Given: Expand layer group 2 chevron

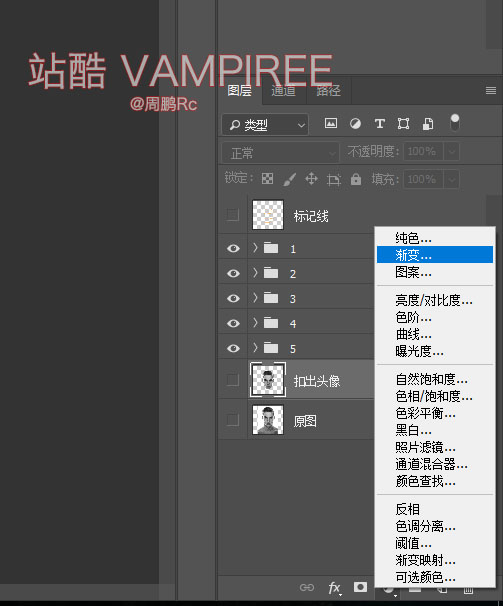Looking at the screenshot, I should 255,273.
